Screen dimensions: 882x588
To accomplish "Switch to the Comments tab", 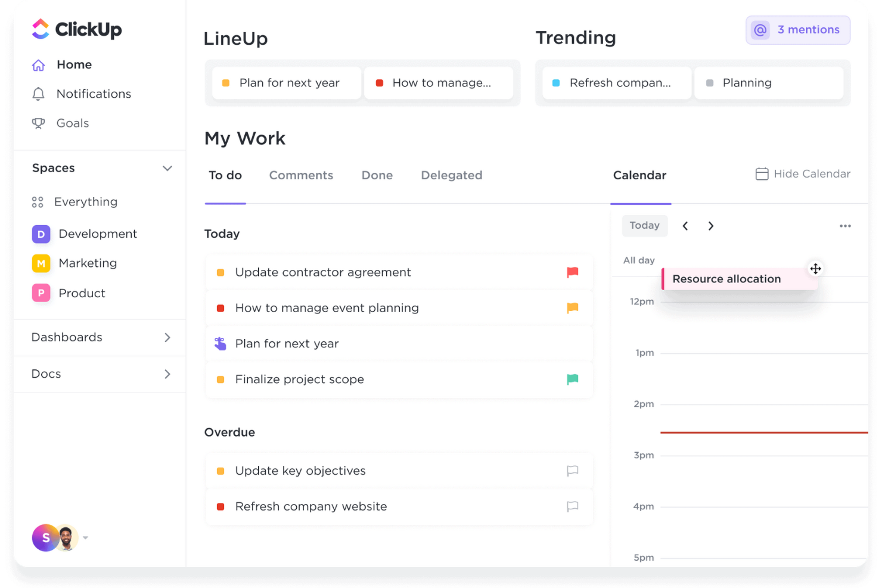I will tap(301, 175).
